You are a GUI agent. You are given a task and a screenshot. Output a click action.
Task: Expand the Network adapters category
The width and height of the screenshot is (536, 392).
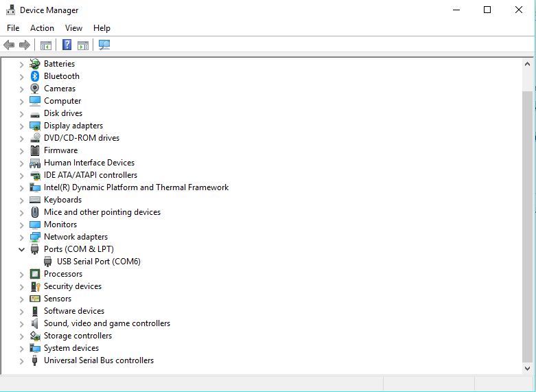(21, 237)
